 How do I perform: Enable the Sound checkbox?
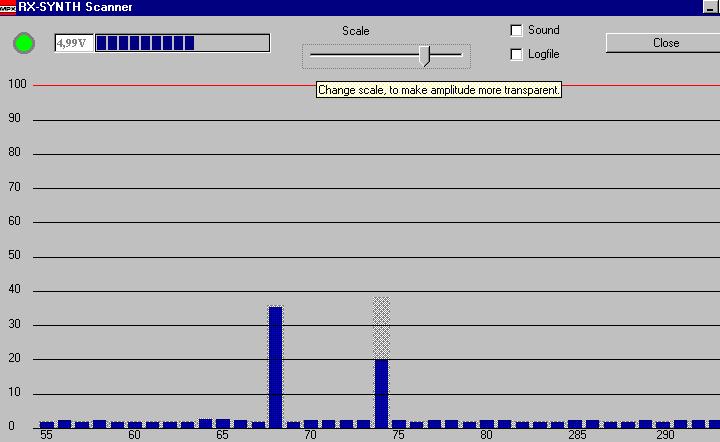click(x=517, y=31)
